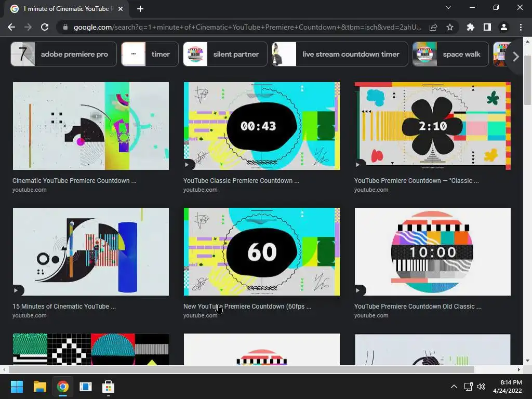The image size is (532, 399).
Task: Click play badge on 15 Minutes thumbnail
Action: (17, 290)
